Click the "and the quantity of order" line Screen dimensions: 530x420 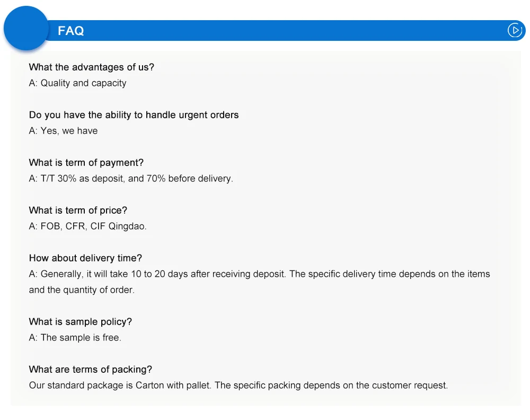click(x=82, y=290)
